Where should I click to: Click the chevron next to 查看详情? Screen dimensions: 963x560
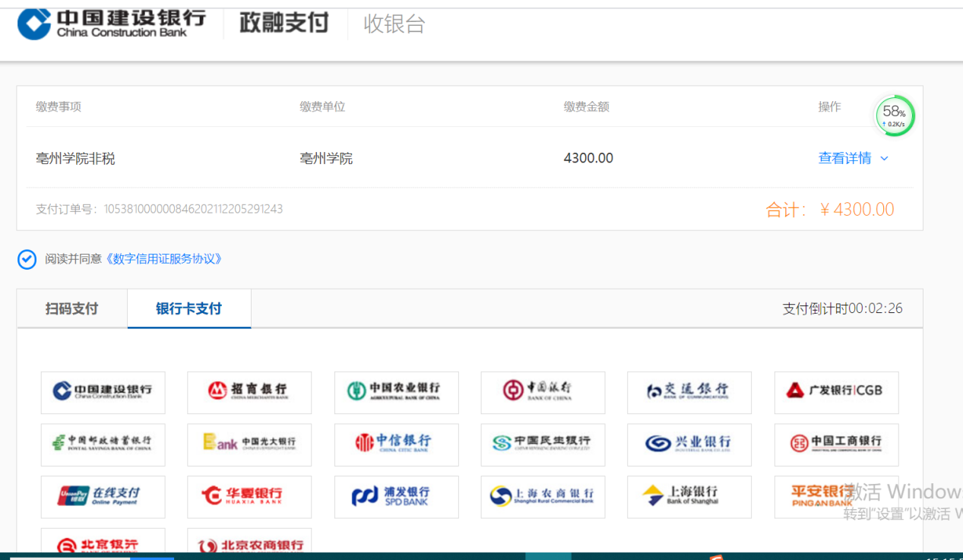(884, 159)
